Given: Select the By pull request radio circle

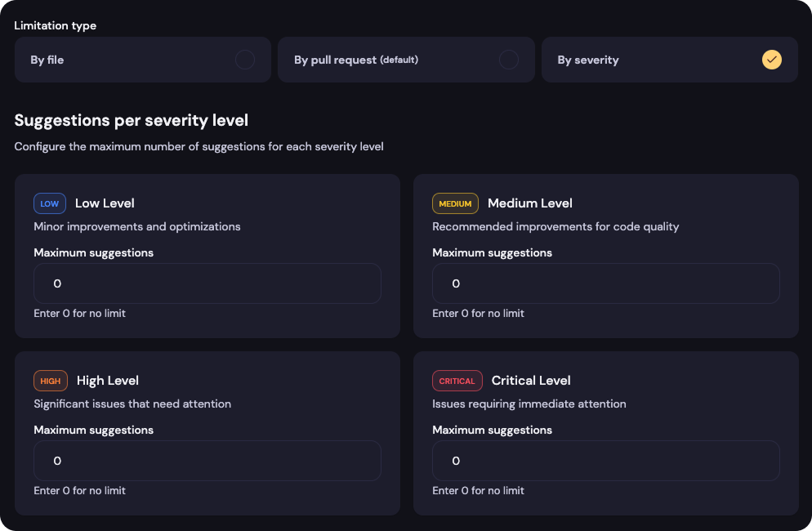Looking at the screenshot, I should (x=509, y=60).
